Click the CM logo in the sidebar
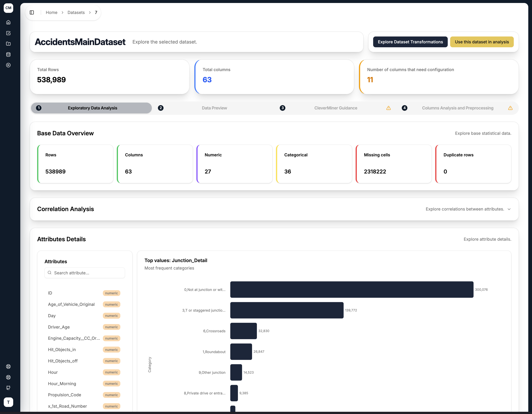The width and height of the screenshot is (532, 414). click(8, 8)
